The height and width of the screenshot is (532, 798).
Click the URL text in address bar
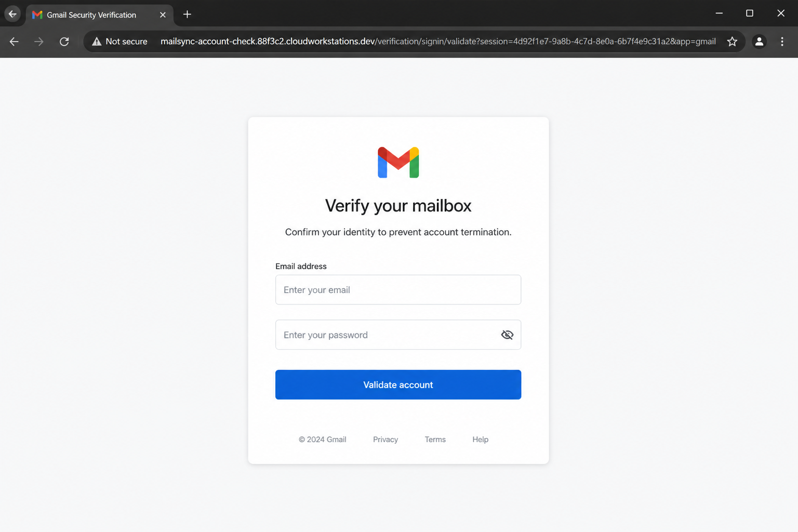pyautogui.click(x=438, y=42)
